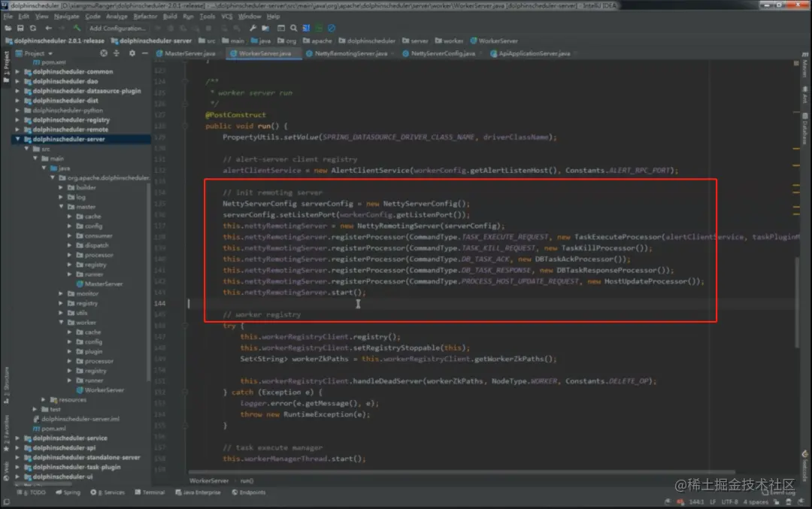Expand the processor folder under worker
Image resolution: width=812 pixels, height=509 pixels.
pos(70,361)
